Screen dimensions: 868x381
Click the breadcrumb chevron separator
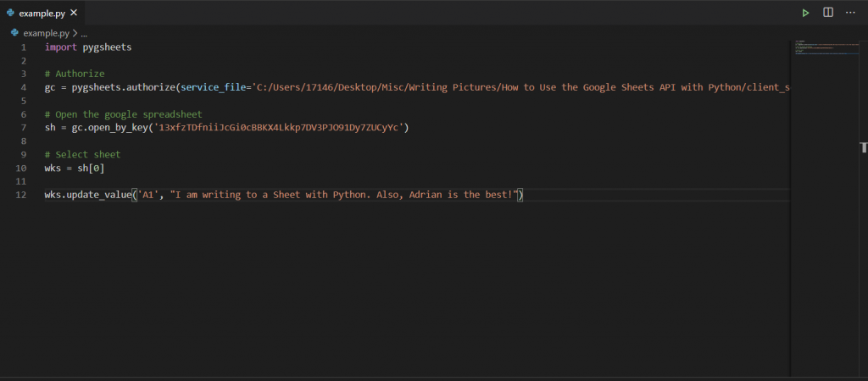pos(75,33)
